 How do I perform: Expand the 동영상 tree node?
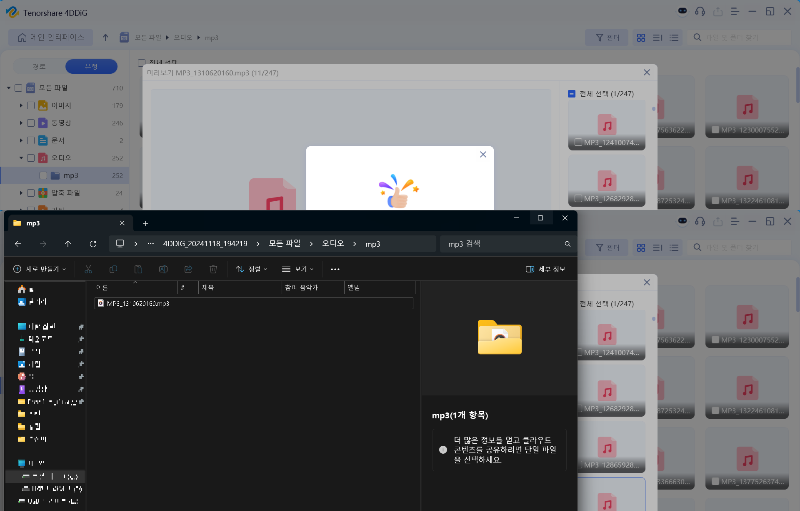click(x=21, y=123)
